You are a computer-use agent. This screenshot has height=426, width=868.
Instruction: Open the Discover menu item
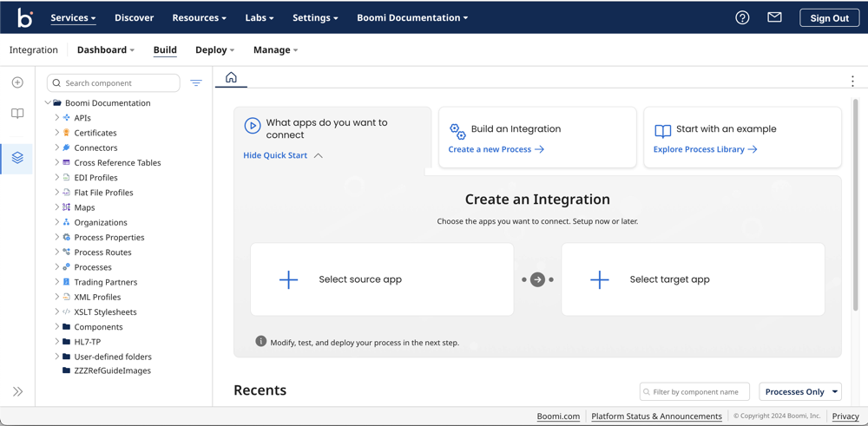pos(134,17)
